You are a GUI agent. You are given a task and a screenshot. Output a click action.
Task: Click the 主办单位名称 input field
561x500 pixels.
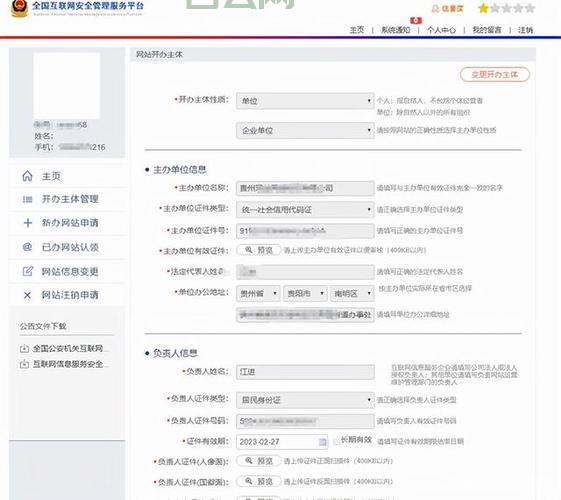tap(305, 188)
